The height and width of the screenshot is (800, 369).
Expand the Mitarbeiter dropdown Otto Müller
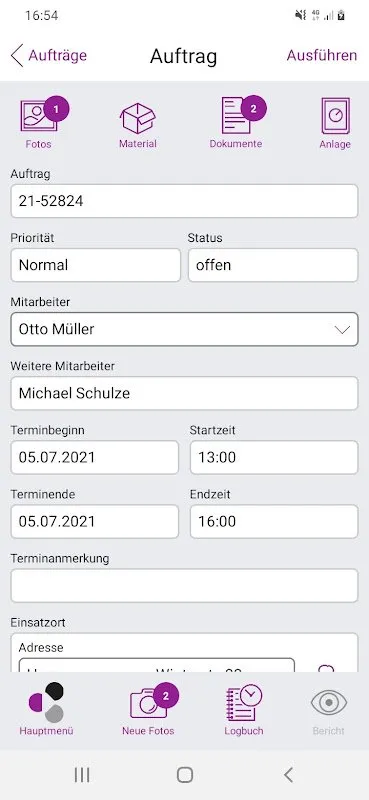pyautogui.click(x=184, y=329)
